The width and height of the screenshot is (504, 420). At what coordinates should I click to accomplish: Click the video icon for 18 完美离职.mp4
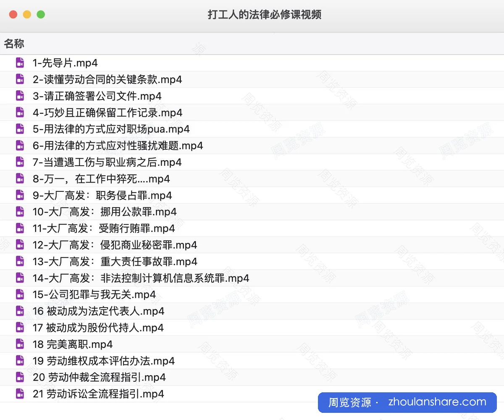click(x=20, y=344)
